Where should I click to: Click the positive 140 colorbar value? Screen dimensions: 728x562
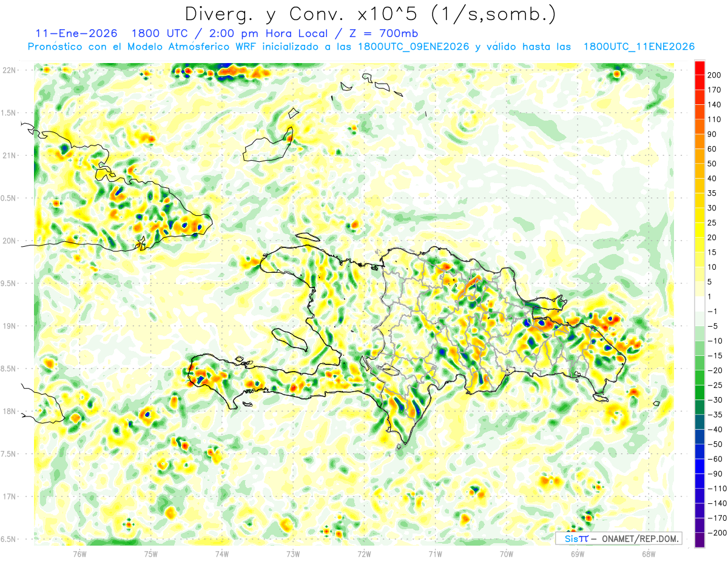[715, 105]
